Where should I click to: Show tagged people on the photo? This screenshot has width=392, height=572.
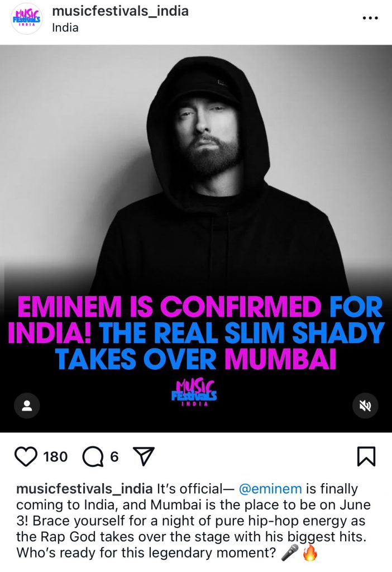click(x=27, y=406)
